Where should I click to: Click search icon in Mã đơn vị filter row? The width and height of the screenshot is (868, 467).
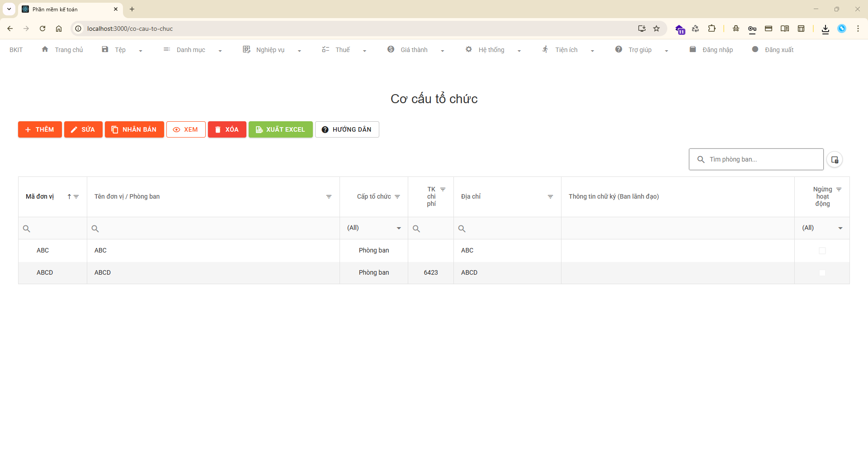pos(27,229)
